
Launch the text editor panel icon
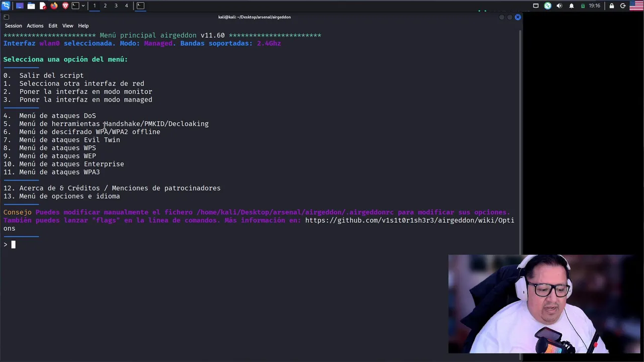[x=43, y=6]
